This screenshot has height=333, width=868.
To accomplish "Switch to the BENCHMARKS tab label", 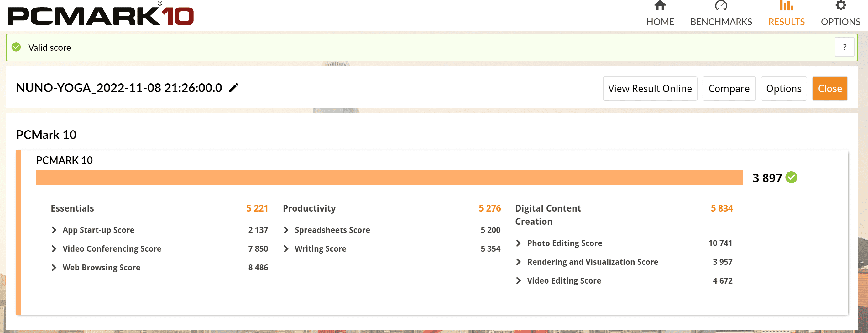I will 721,22.
